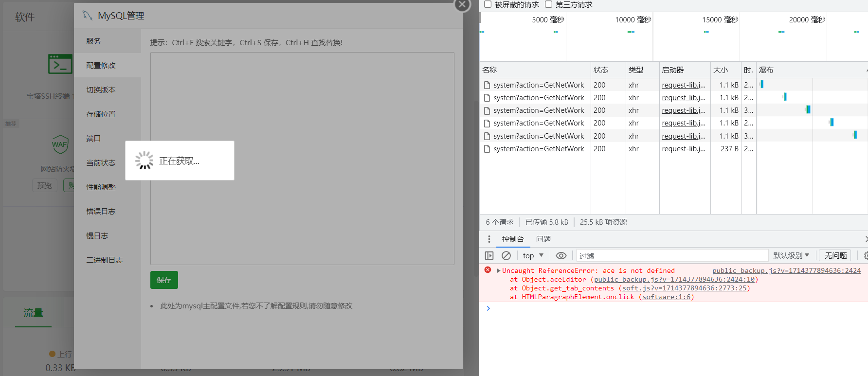Select the 二进制日志 menu item

point(108,260)
